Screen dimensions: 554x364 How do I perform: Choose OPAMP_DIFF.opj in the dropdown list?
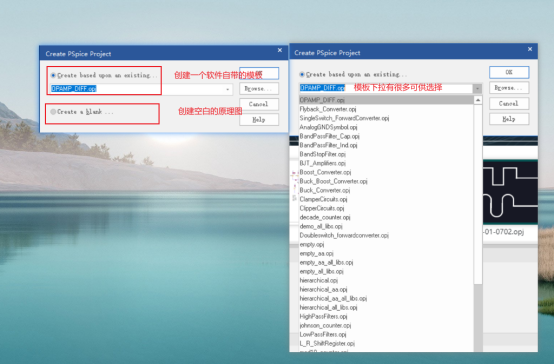(x=386, y=100)
